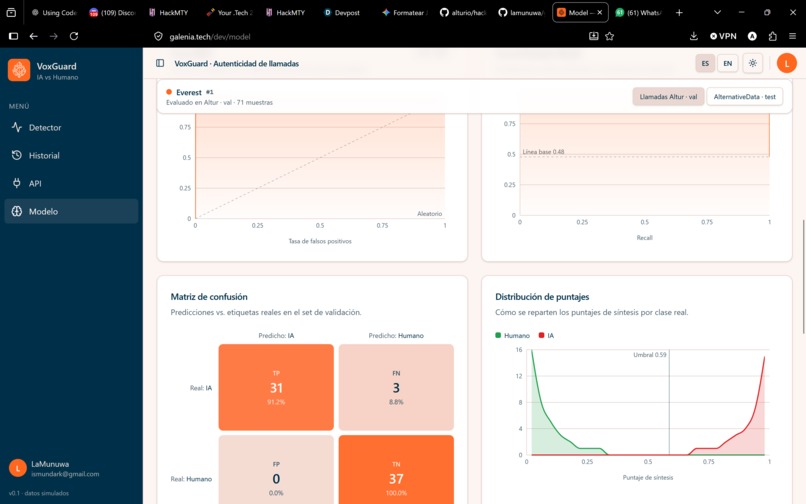Go back with browser back arrow
Image resolution: width=806 pixels, height=504 pixels.
pos(33,36)
